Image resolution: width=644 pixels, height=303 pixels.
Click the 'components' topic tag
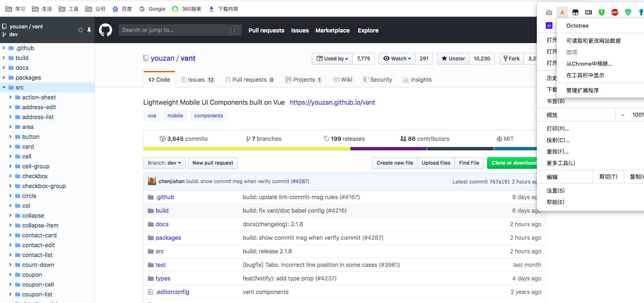click(209, 116)
